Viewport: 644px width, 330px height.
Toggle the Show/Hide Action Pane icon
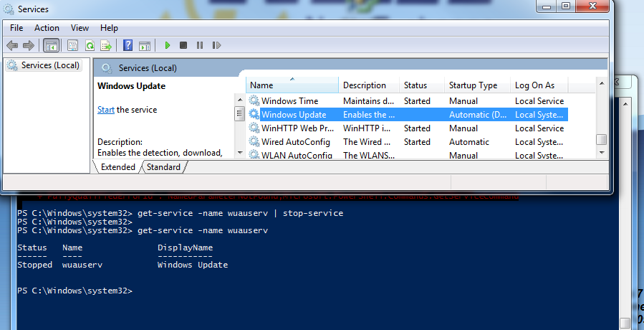tap(145, 45)
